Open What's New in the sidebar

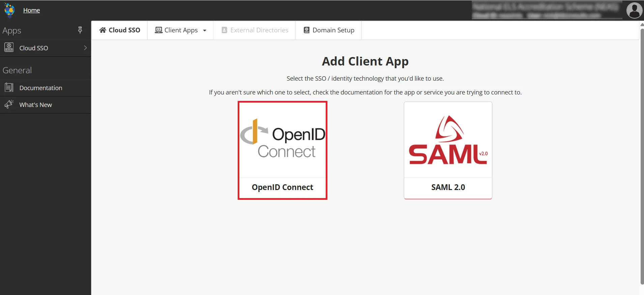click(36, 105)
